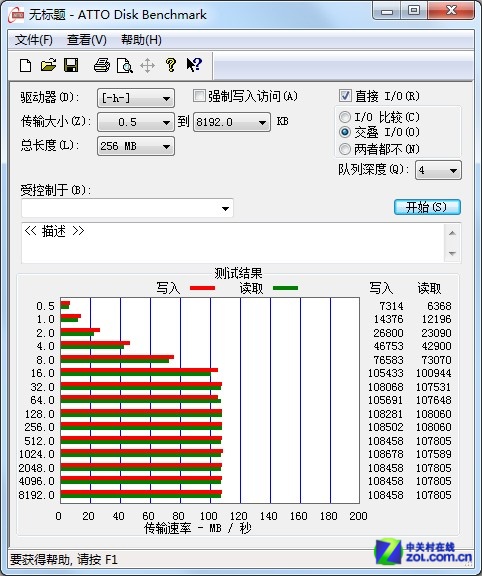Open the 文件(F) menu
482x576 pixels.
point(33,40)
